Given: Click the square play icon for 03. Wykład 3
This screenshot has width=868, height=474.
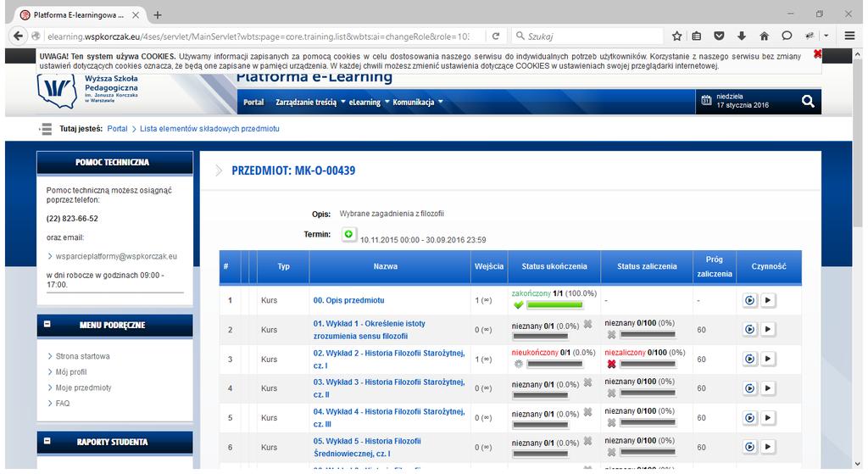Looking at the screenshot, I should tap(768, 388).
